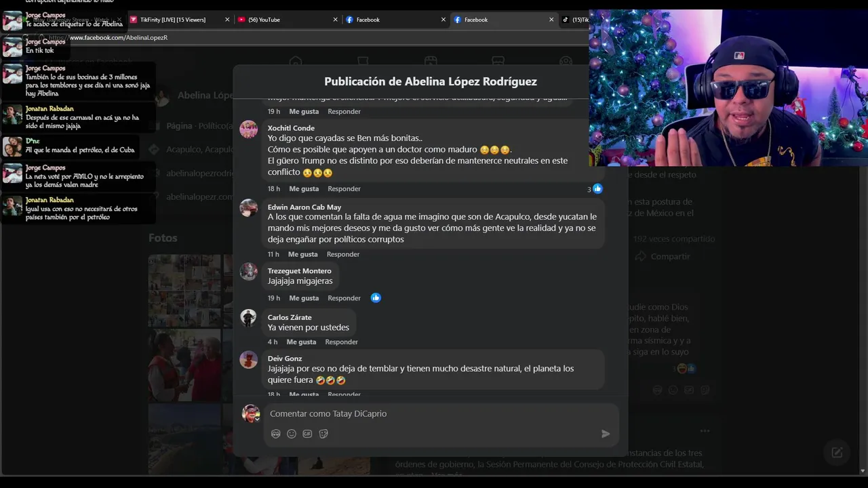View the like reaction on Trezeguet Montero's comment
The width and height of the screenshot is (868, 488).
[x=376, y=298]
